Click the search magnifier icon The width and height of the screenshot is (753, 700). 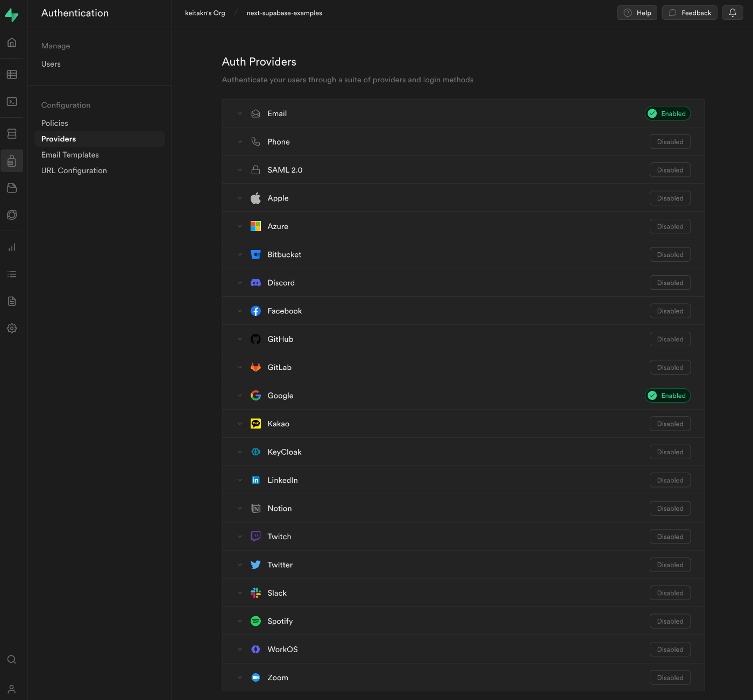click(12, 660)
